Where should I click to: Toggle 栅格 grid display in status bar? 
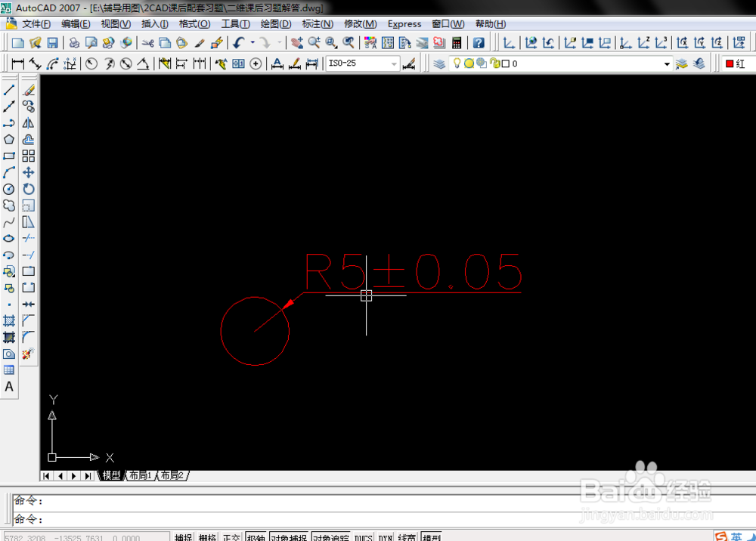(x=207, y=537)
